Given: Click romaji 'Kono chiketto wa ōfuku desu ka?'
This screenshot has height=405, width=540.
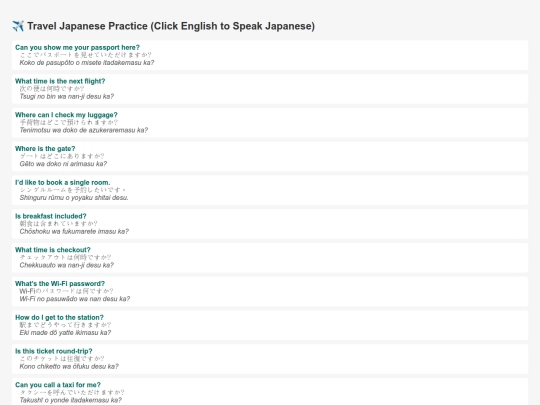Looking at the screenshot, I should coord(69,366).
